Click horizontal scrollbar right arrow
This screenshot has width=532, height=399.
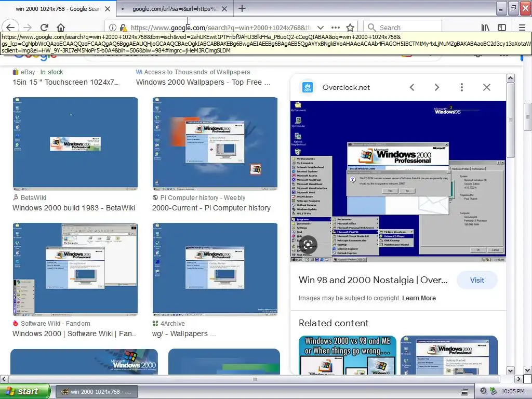[518, 379]
